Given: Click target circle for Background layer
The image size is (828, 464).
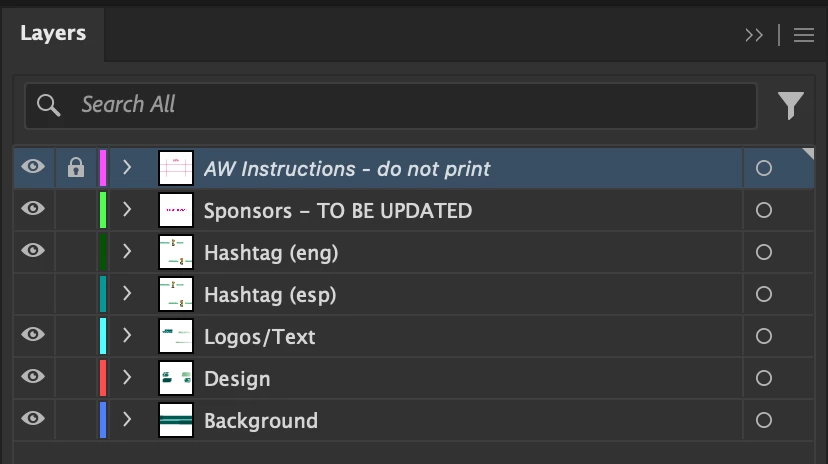Looking at the screenshot, I should click(764, 420).
